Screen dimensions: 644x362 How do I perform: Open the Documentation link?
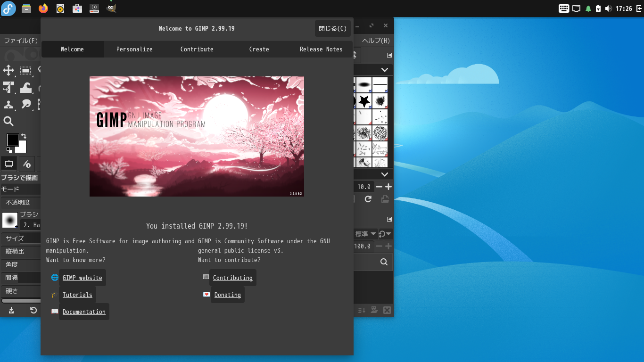[84, 312]
